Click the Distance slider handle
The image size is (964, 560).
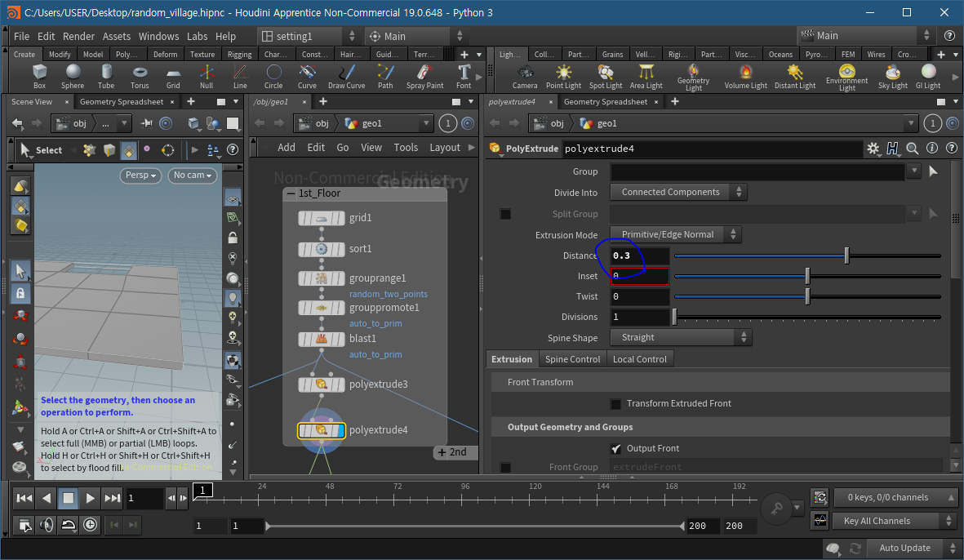click(846, 256)
